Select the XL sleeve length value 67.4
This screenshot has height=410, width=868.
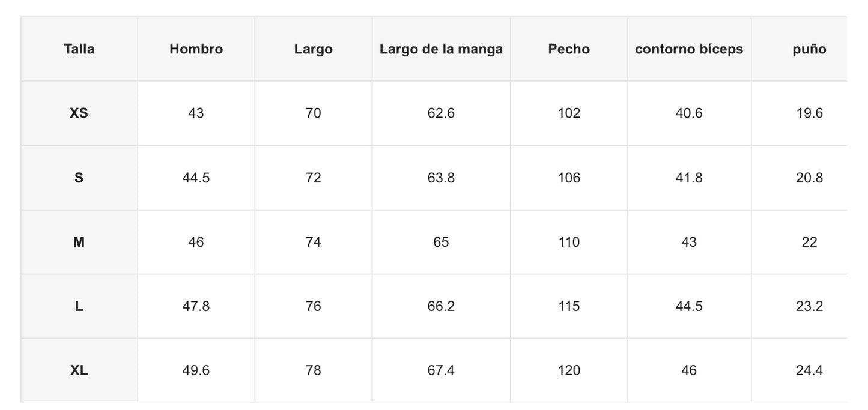441,370
